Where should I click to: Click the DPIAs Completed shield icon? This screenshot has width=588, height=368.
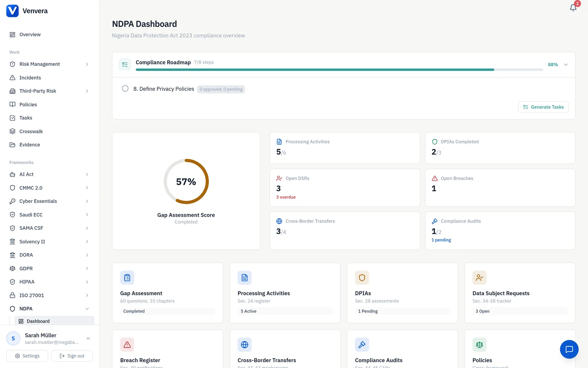click(x=435, y=142)
